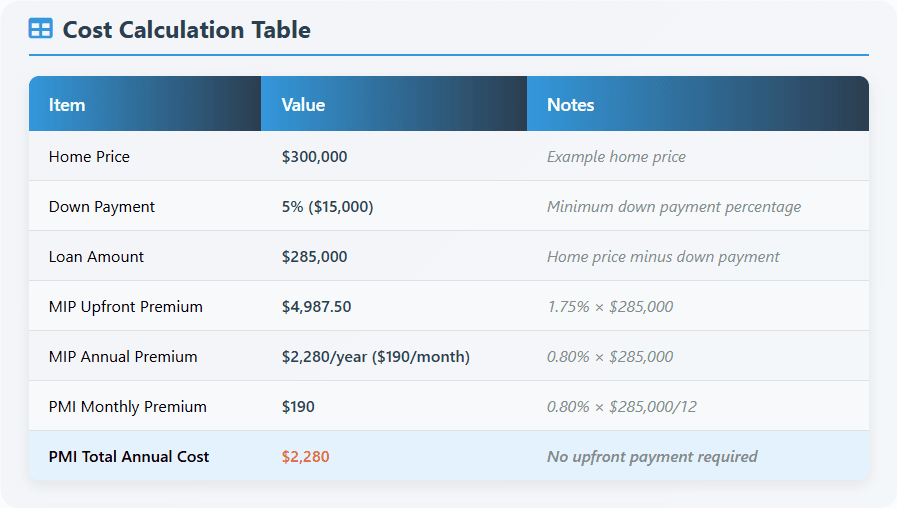Select the PMI Total Annual Cost label
Viewport: 897px width, 508px height.
129,457
